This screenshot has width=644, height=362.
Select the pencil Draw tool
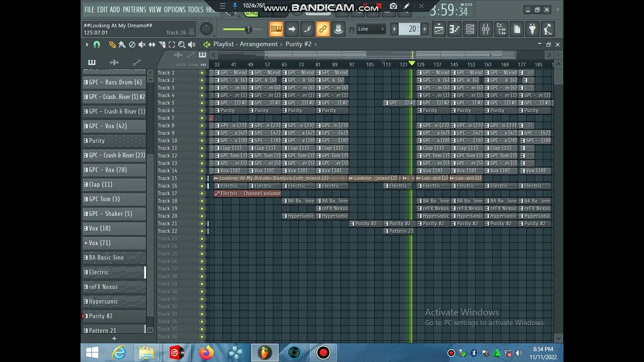point(112,44)
